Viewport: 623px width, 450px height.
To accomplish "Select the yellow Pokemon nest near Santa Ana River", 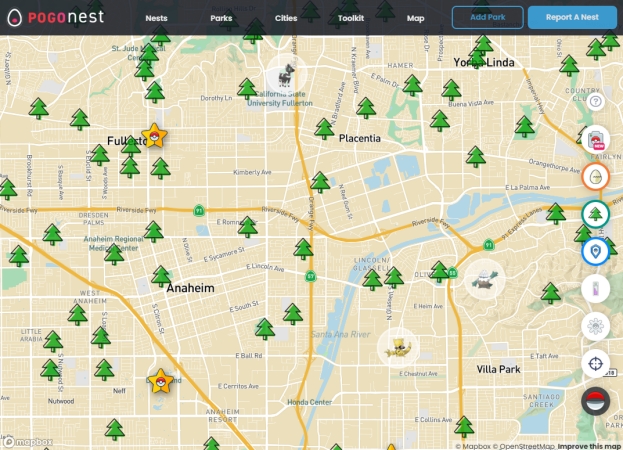I will pos(398,347).
